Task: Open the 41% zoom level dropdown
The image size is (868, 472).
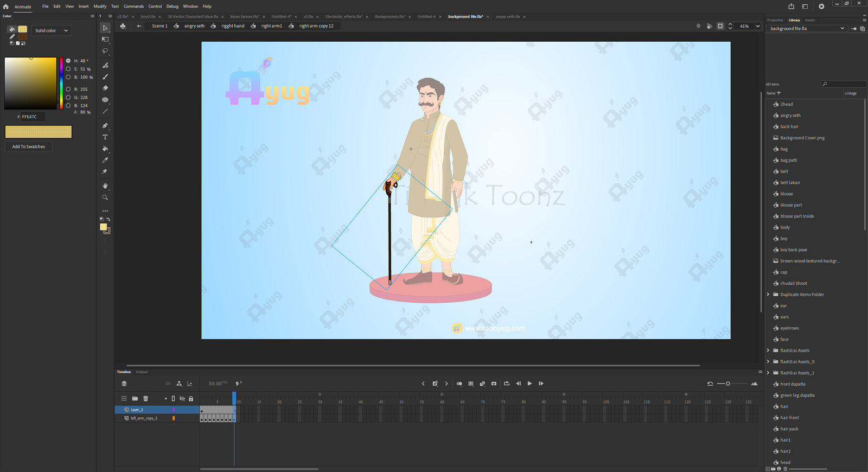Action: 758,26
